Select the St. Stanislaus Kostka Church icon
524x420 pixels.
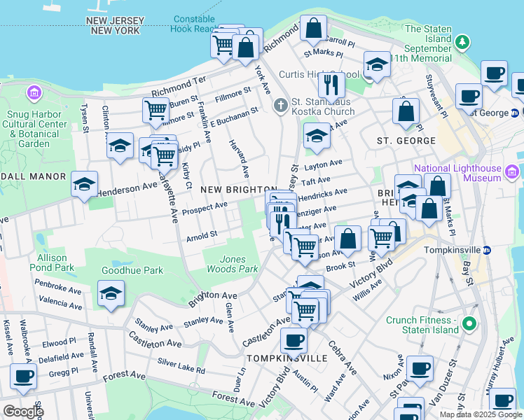coord(280,106)
